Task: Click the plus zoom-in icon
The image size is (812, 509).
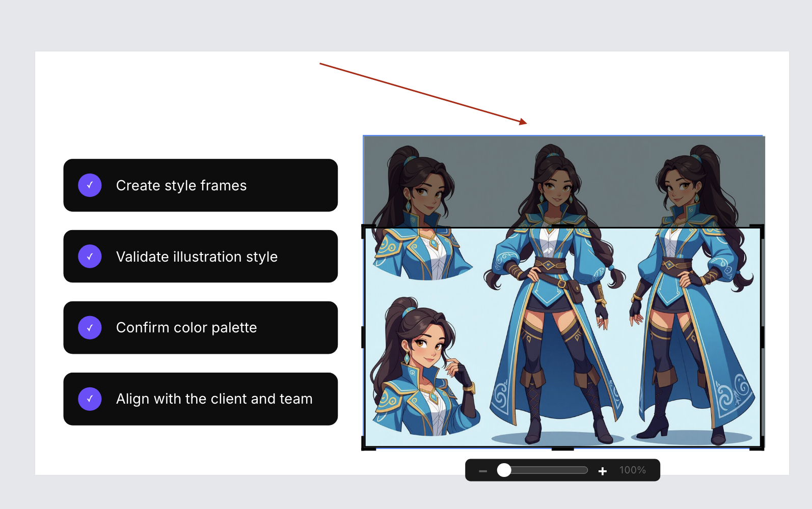Action: point(603,471)
